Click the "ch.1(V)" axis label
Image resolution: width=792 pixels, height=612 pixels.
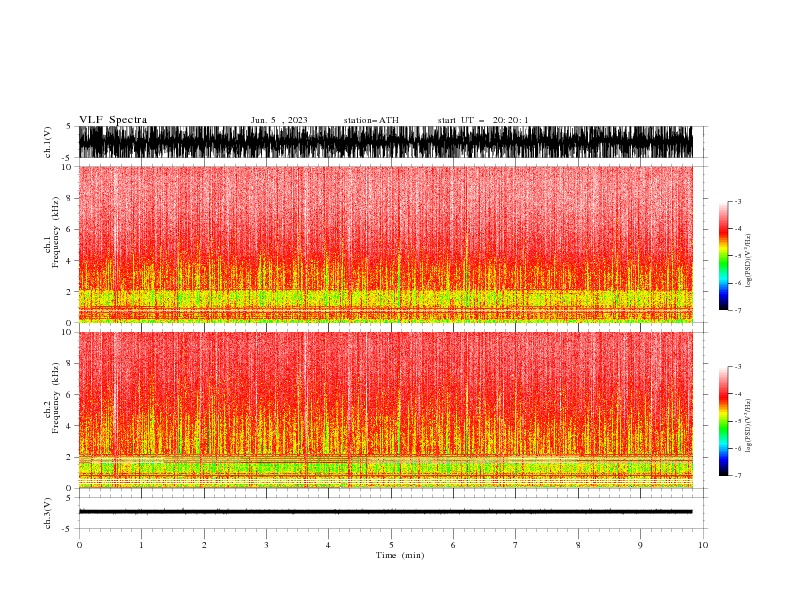pos(48,142)
